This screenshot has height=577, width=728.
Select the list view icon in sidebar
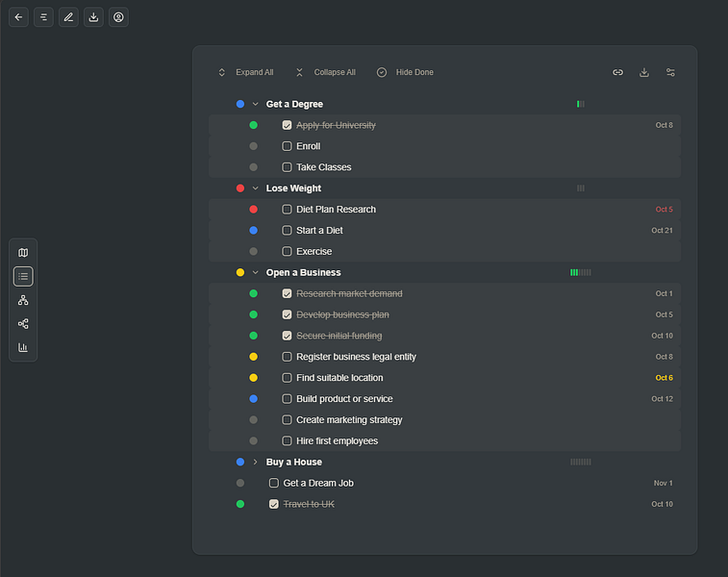pyautogui.click(x=23, y=277)
